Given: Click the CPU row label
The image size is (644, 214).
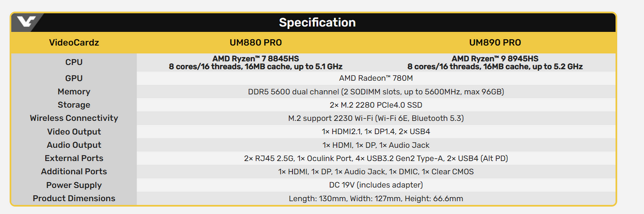Looking at the screenshot, I should 74,62.
